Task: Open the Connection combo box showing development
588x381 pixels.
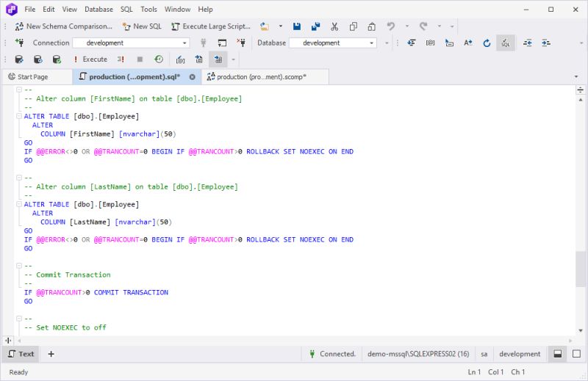Action: pos(131,43)
